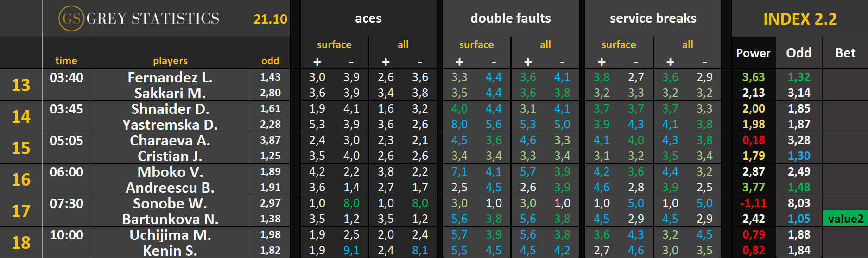The height and width of the screenshot is (258, 868).
Task: Click player name Kenin S.
Action: pos(170,251)
